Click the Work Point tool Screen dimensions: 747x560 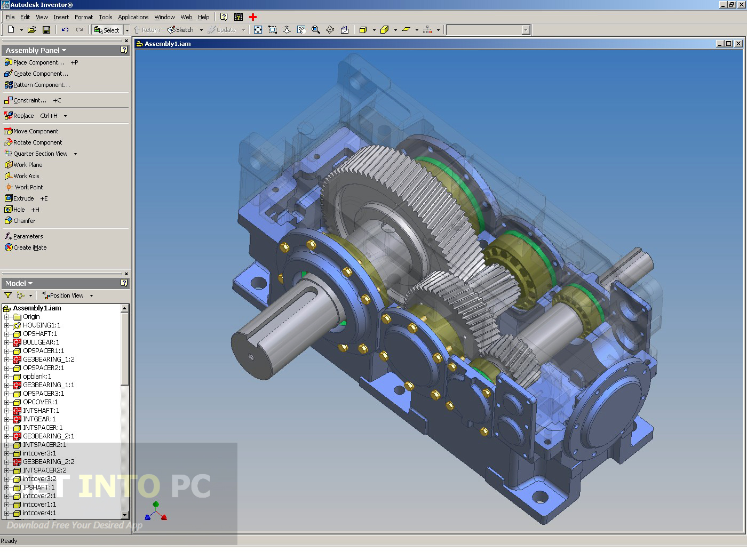(x=23, y=187)
